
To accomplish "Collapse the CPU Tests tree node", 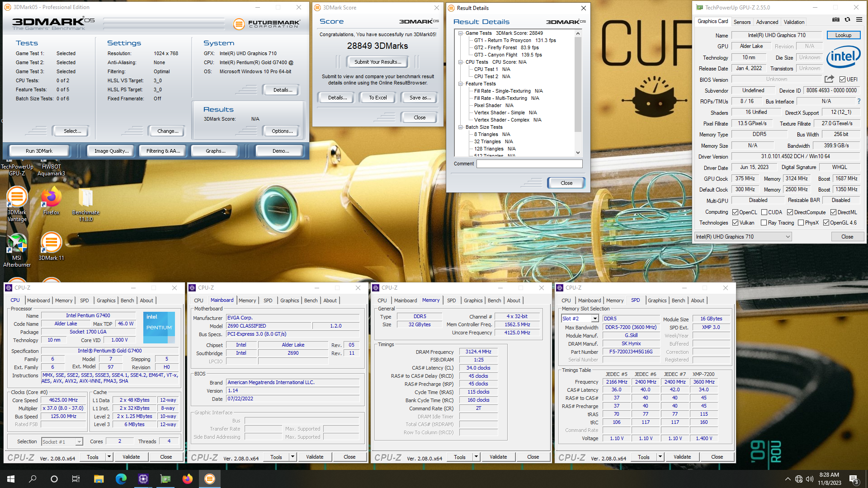I will [460, 62].
